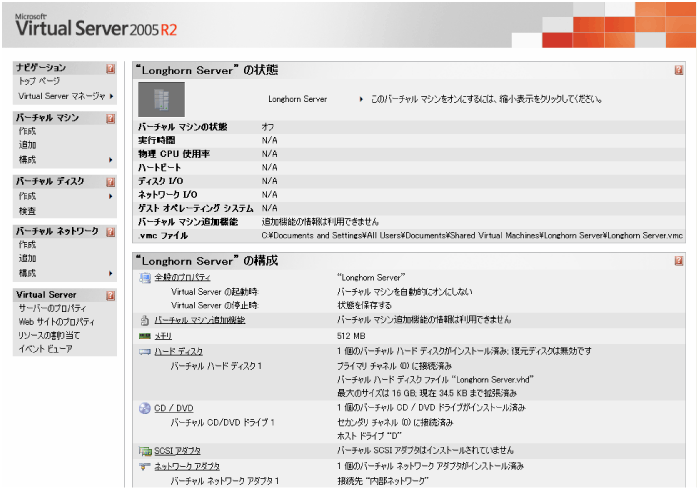Image resolution: width=700 pixels, height=490 pixels.
Task: Click the バーチャル マシン追加機能 icon
Action: [x=145, y=320]
